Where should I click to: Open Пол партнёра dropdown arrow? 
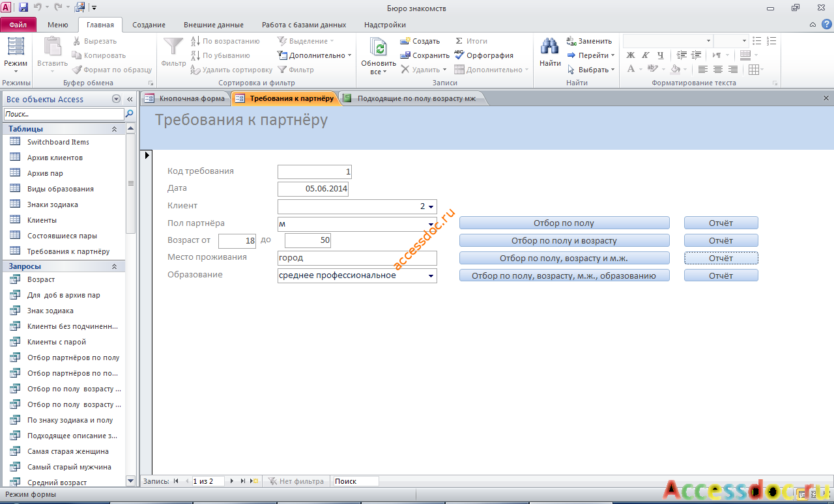click(x=431, y=224)
